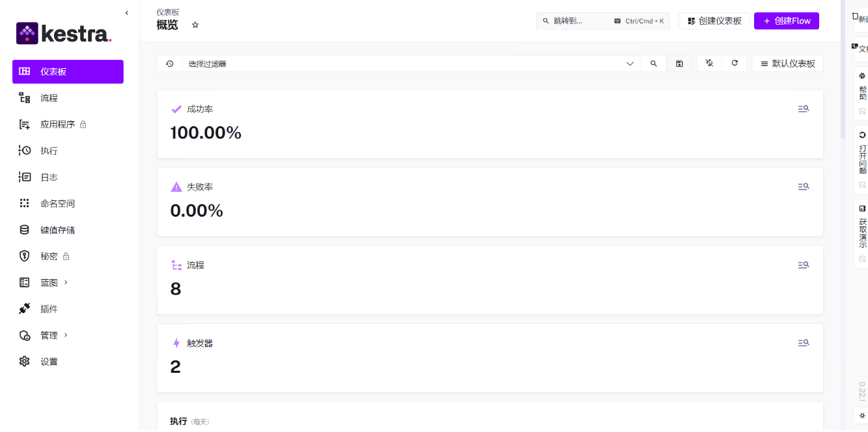Click the magnifier search button in filter bar
The width and height of the screenshot is (868, 432).
654,64
